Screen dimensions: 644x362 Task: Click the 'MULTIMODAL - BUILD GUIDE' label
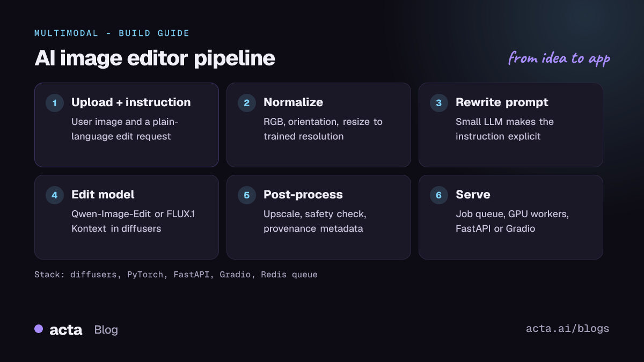pos(112,33)
